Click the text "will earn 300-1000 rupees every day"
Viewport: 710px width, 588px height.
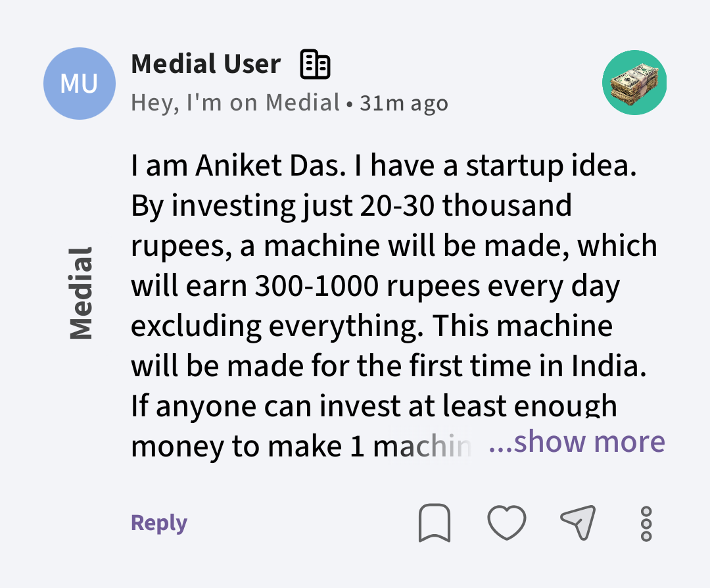click(x=375, y=286)
